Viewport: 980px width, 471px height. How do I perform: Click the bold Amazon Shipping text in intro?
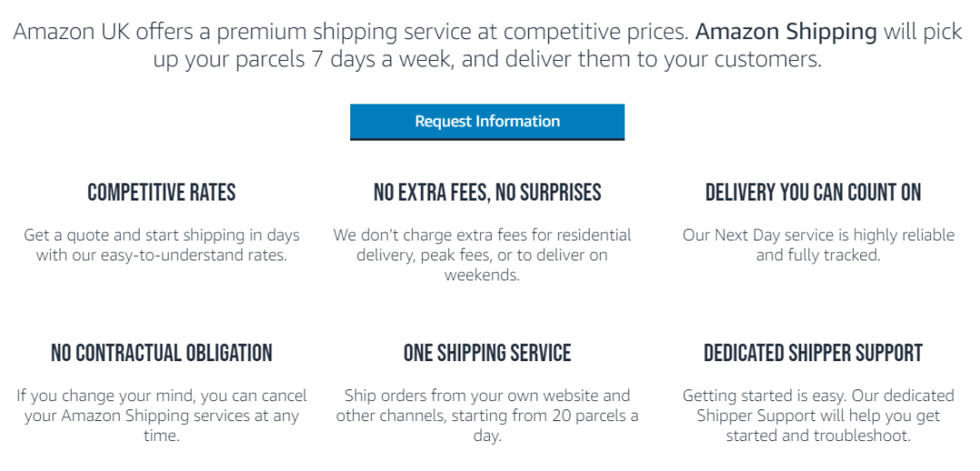pos(786,33)
